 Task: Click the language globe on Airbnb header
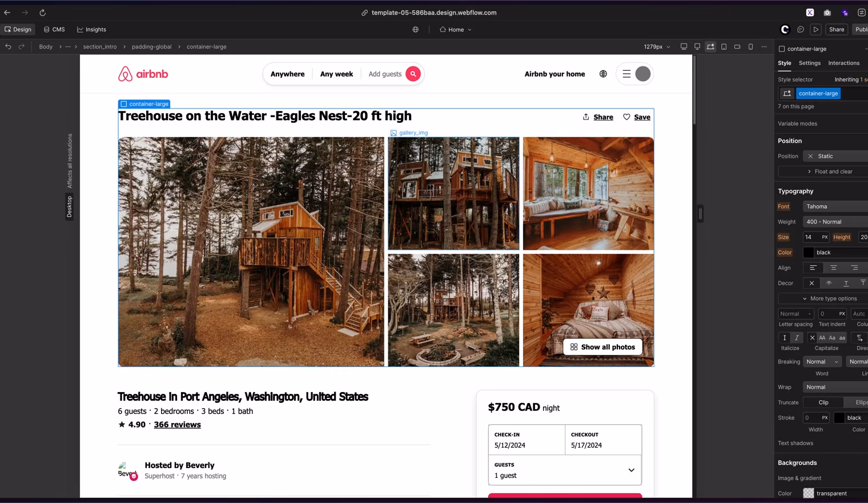603,74
